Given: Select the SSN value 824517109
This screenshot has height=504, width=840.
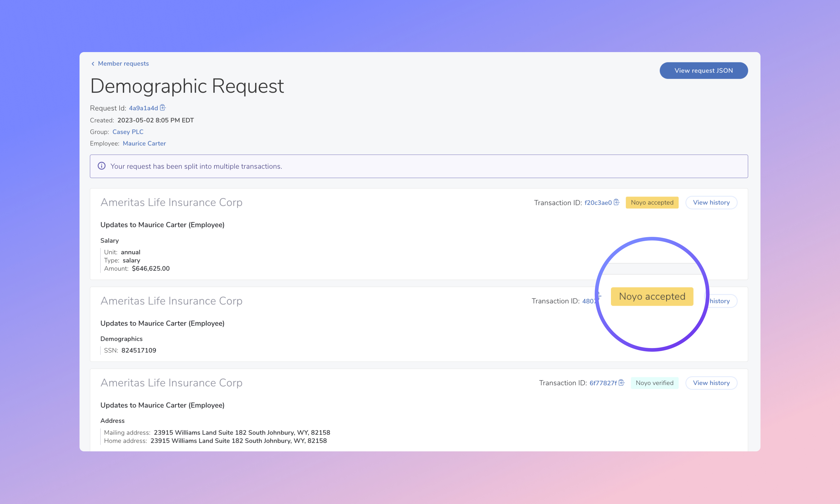Looking at the screenshot, I should pos(139,350).
